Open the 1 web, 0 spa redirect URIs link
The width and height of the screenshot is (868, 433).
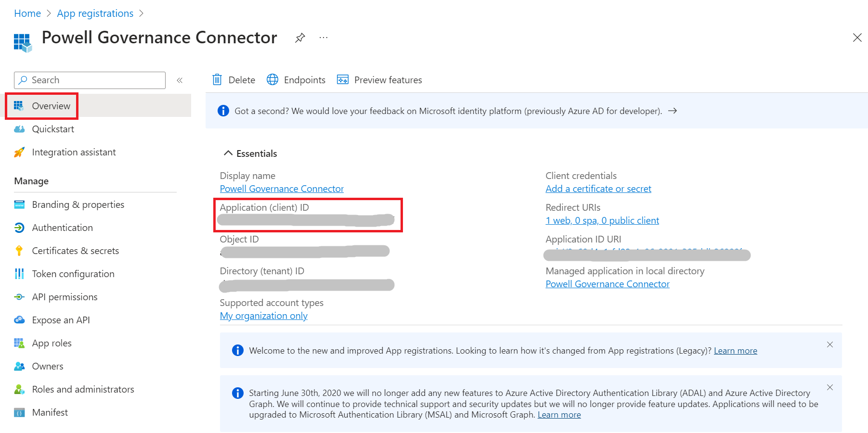pyautogui.click(x=602, y=220)
